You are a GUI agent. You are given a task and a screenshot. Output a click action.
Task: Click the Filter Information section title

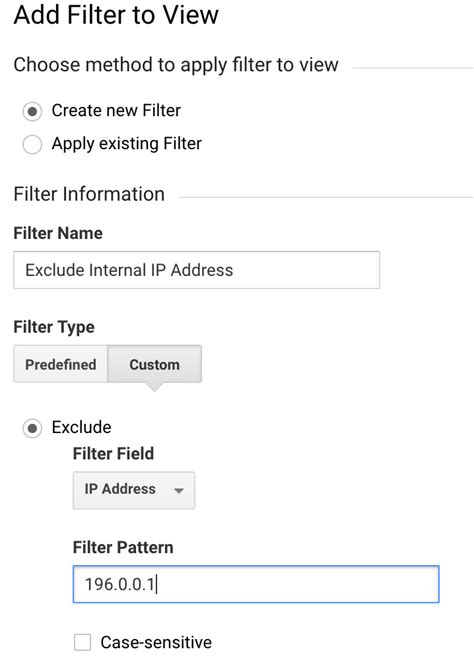pyautogui.click(x=89, y=194)
